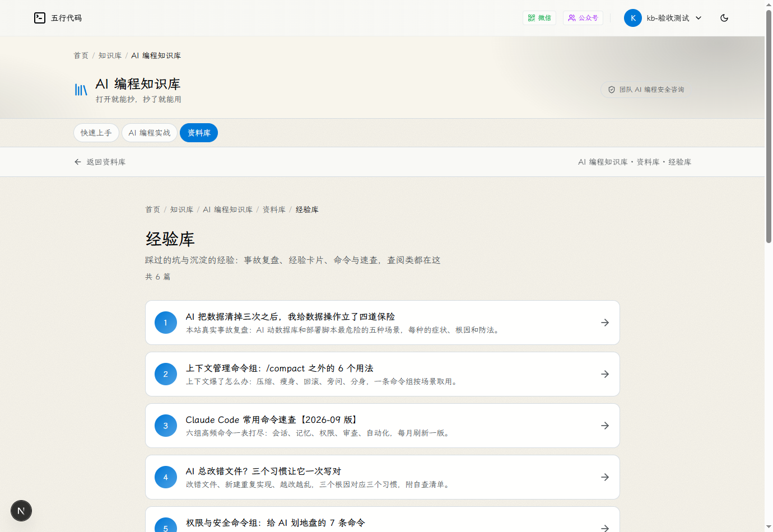Click the AI 编程知识库 library books icon

(x=81, y=90)
